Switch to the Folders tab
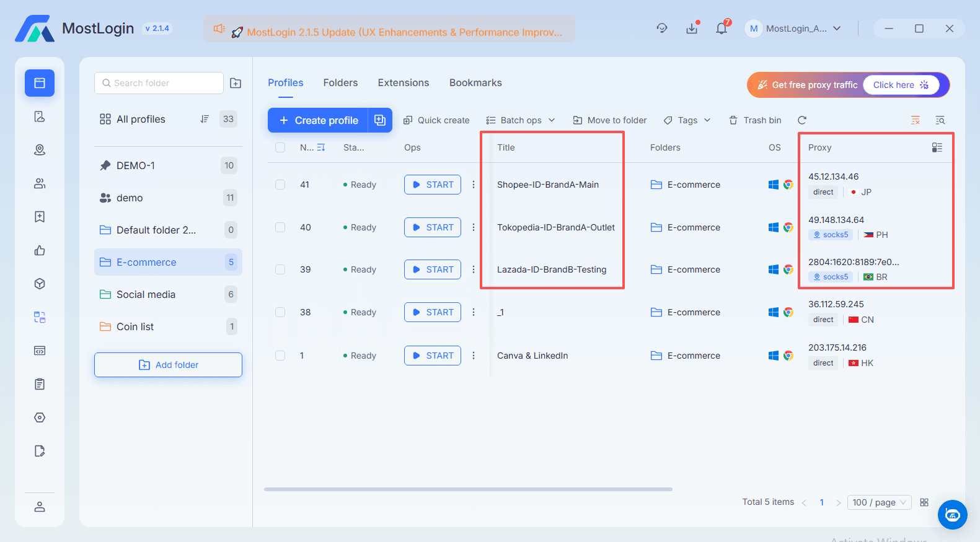This screenshot has height=542, width=980. [x=340, y=83]
